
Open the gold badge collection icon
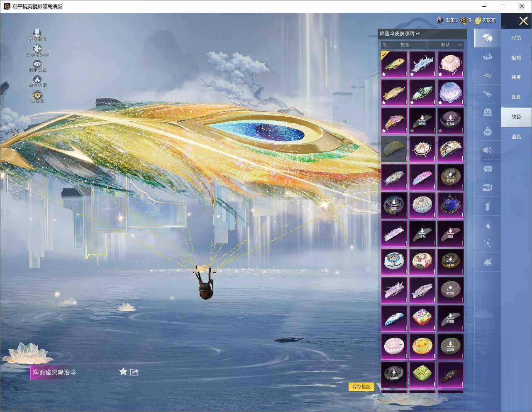click(37, 97)
